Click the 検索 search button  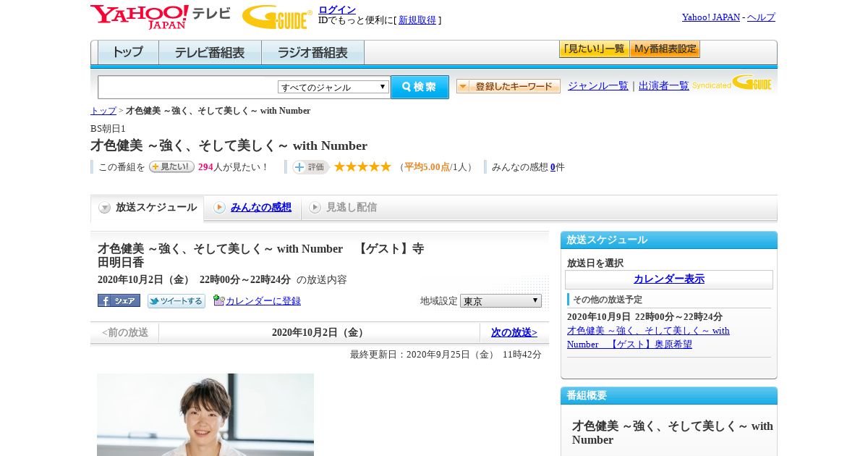point(420,87)
